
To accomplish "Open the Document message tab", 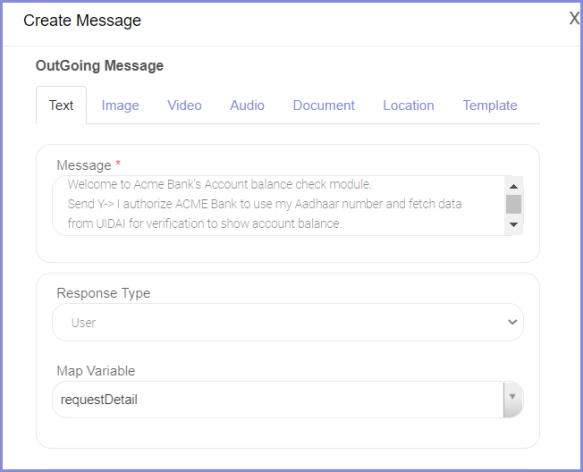I will coord(324,105).
